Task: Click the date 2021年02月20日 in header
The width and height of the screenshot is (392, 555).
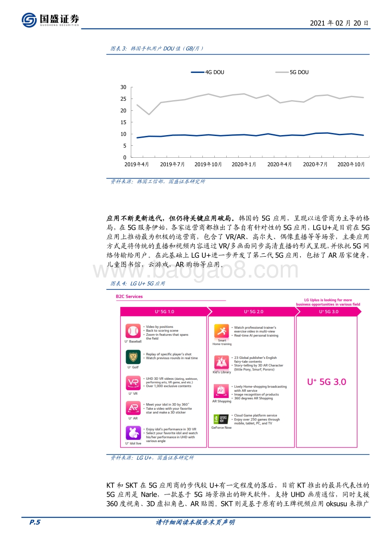Action: [x=340, y=23]
